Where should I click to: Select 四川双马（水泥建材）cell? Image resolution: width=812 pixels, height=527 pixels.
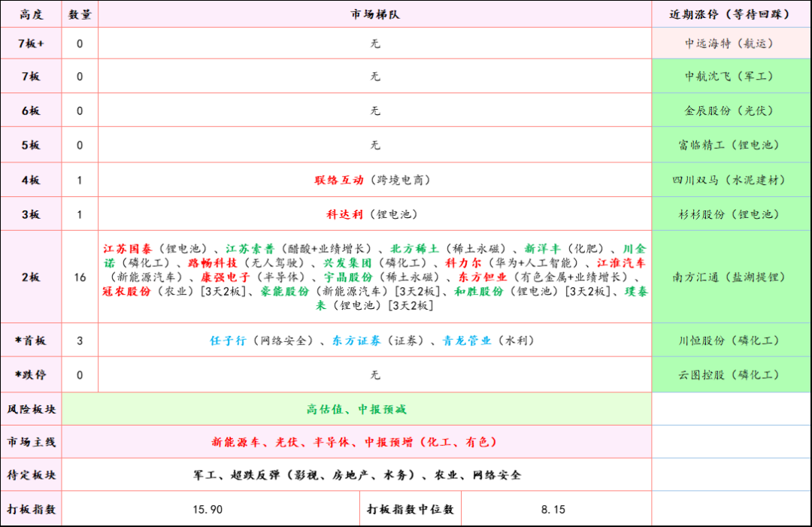731,180
